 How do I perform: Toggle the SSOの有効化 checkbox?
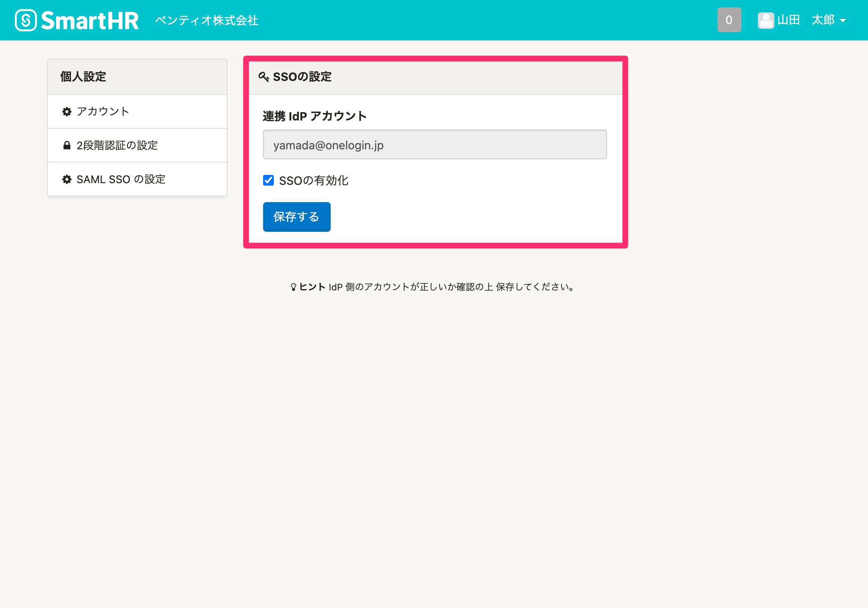pyautogui.click(x=268, y=180)
